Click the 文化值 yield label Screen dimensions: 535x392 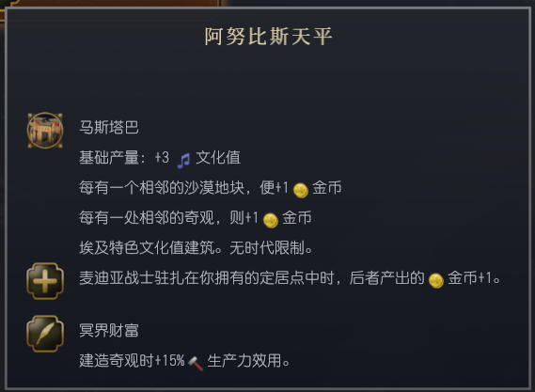[x=218, y=158]
